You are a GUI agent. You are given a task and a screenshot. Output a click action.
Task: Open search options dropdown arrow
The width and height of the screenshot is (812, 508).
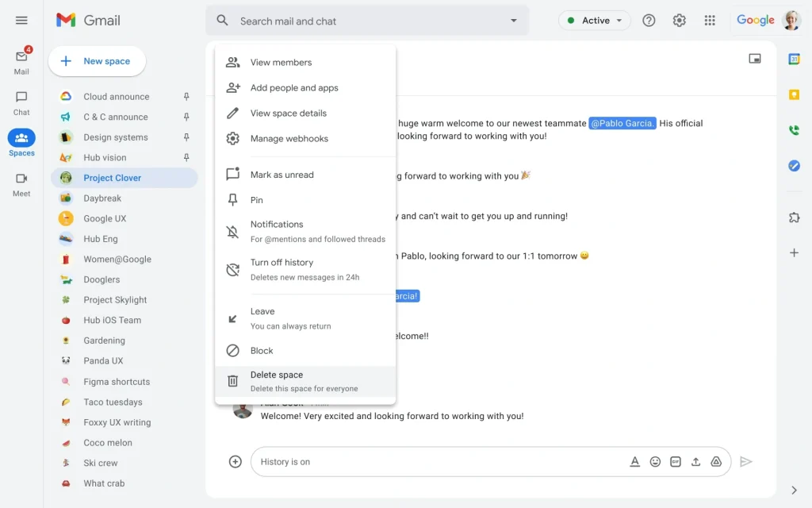click(514, 21)
